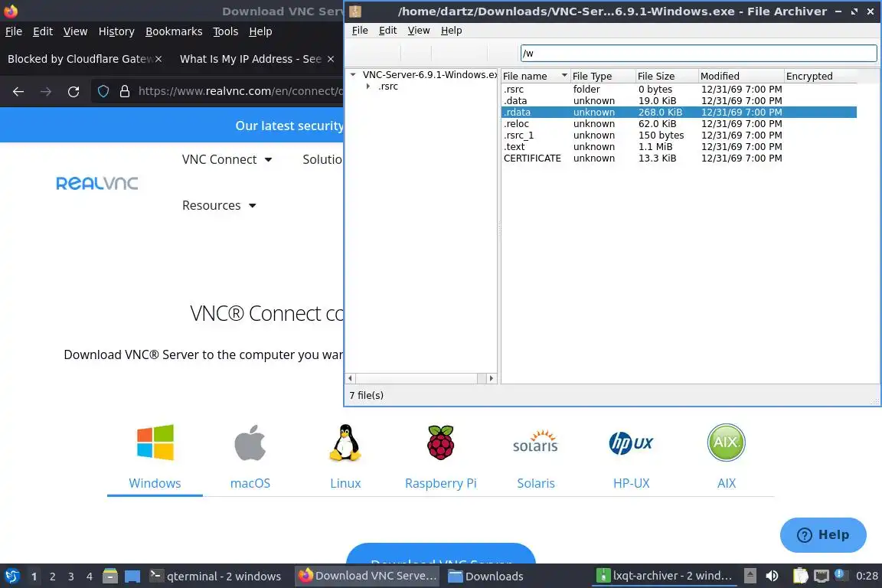The height and width of the screenshot is (588, 882).
Task: Open the tracking protection shield icon
Action: (103, 91)
